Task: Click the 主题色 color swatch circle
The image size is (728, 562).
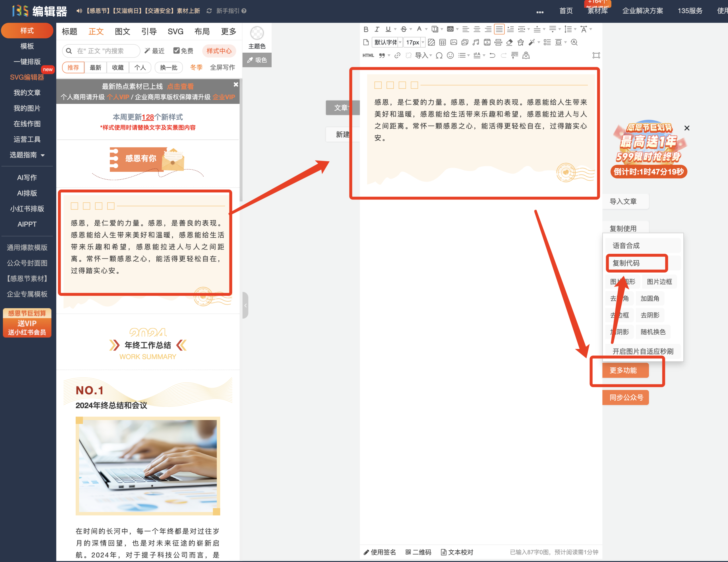Action: tap(257, 33)
